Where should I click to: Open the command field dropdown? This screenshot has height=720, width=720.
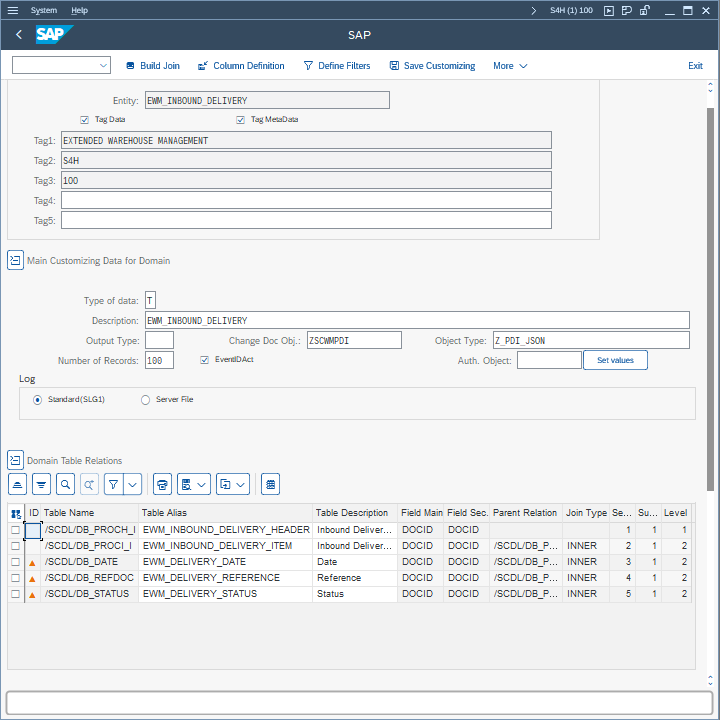[x=104, y=66]
